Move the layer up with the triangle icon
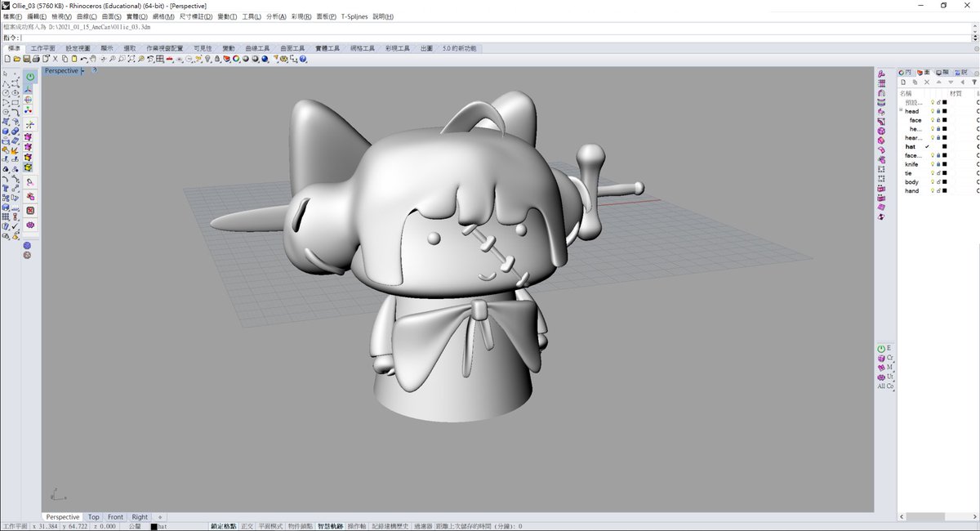This screenshot has height=531, width=980. pos(938,82)
